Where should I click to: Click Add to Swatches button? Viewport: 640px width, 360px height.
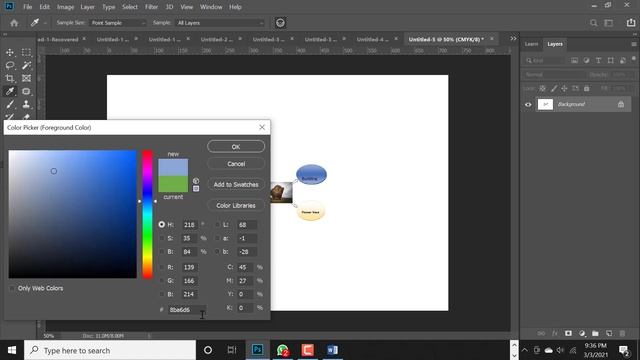[x=236, y=184]
